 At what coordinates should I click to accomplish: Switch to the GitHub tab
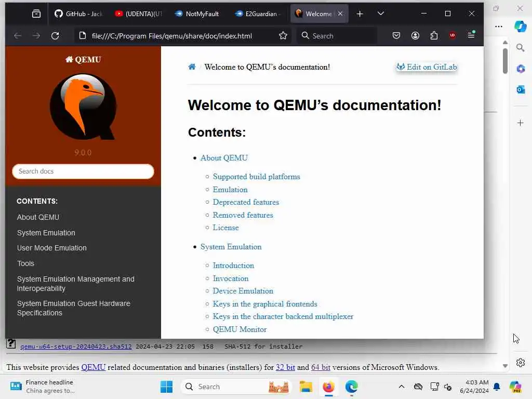[78, 14]
